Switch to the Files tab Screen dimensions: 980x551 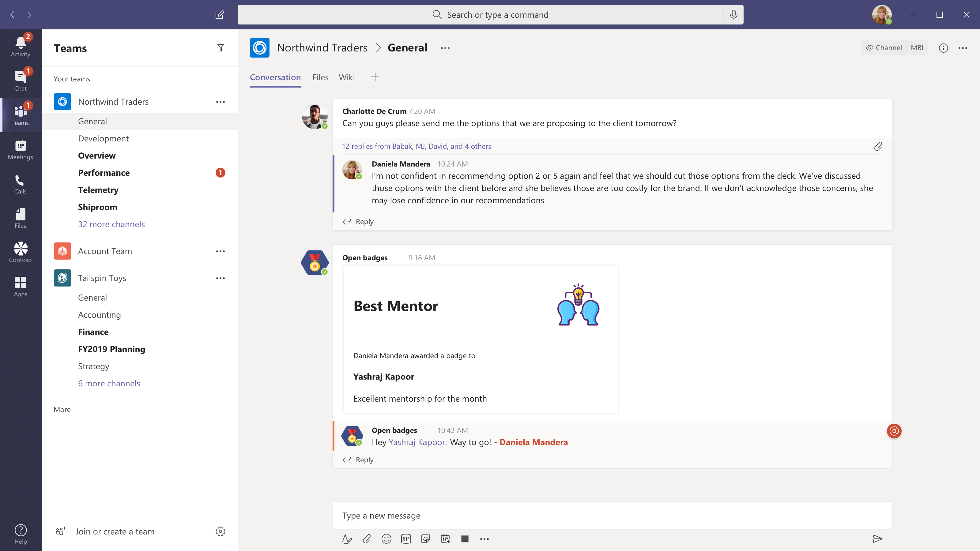320,77
